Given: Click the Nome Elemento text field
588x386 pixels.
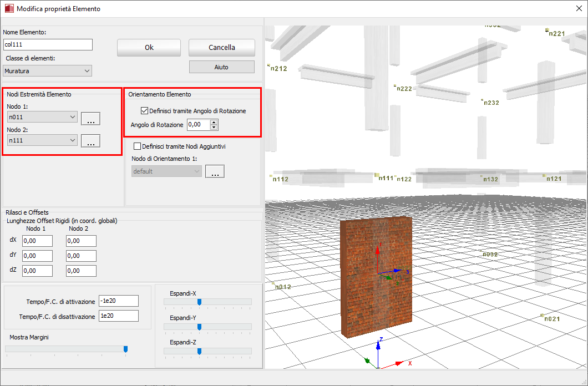Looking at the screenshot, I should [x=48, y=44].
